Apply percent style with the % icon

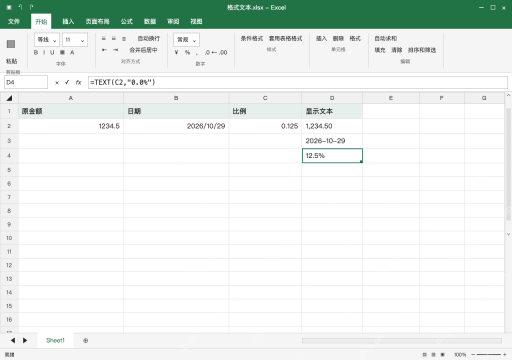[x=187, y=52]
